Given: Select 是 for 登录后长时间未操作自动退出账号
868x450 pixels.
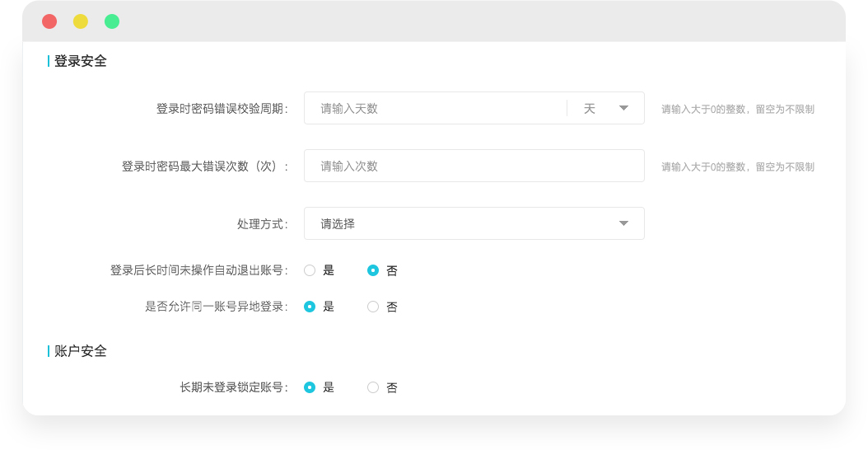Looking at the screenshot, I should pos(310,270).
